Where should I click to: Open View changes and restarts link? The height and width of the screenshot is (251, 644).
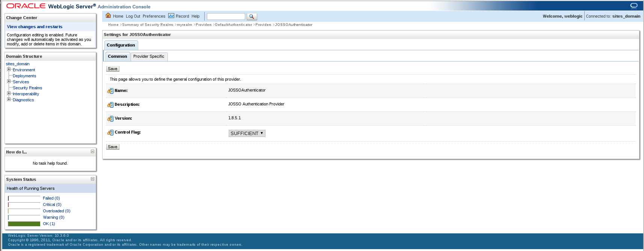(35, 27)
